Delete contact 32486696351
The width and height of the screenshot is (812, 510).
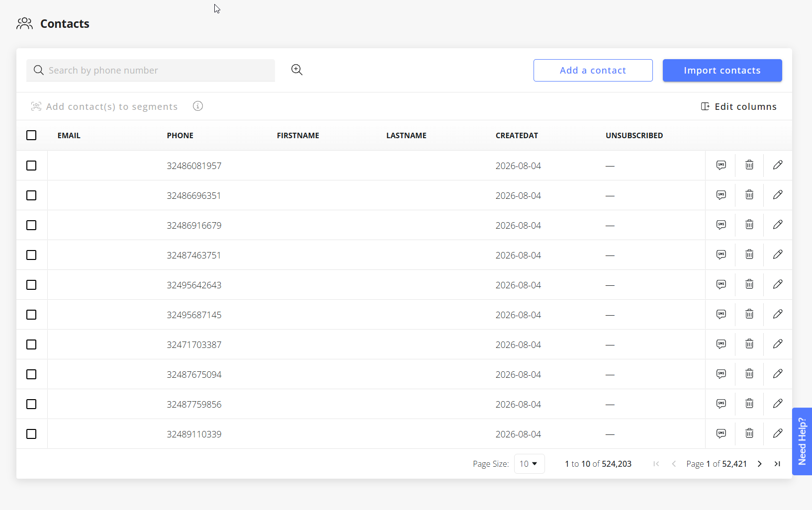pos(749,195)
